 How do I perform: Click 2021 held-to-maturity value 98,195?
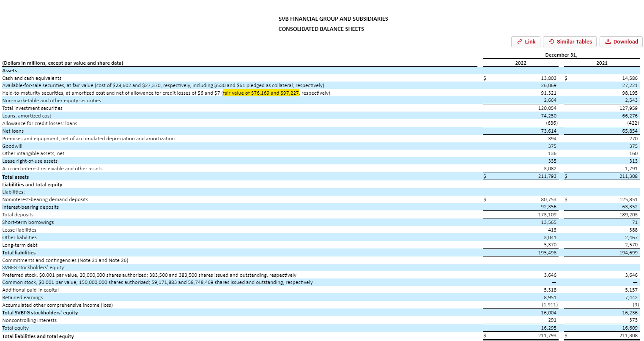(630, 93)
